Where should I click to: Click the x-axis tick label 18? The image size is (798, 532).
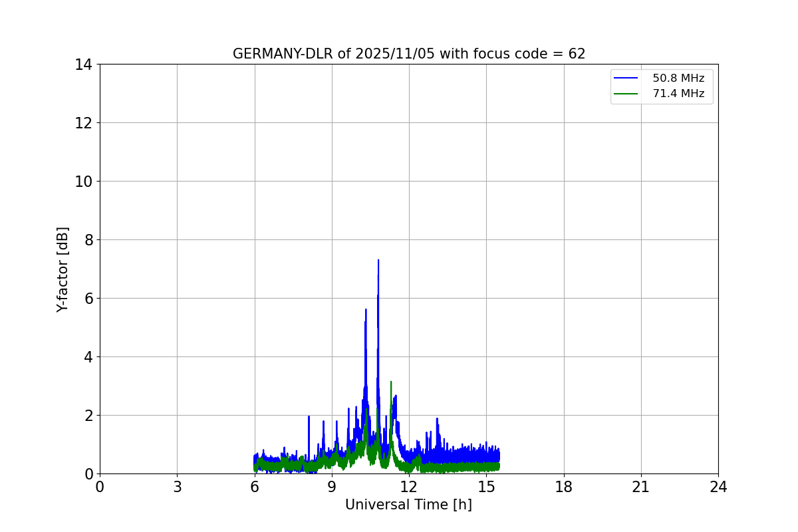564,487
